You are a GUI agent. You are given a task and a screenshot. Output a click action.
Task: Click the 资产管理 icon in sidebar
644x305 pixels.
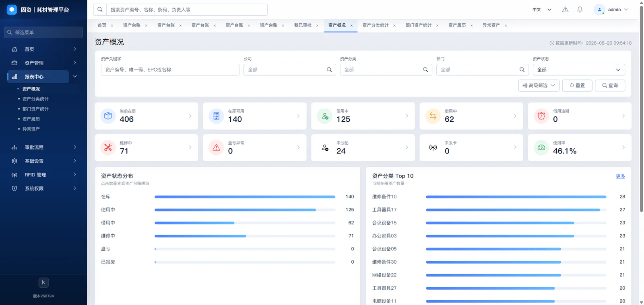point(14,63)
